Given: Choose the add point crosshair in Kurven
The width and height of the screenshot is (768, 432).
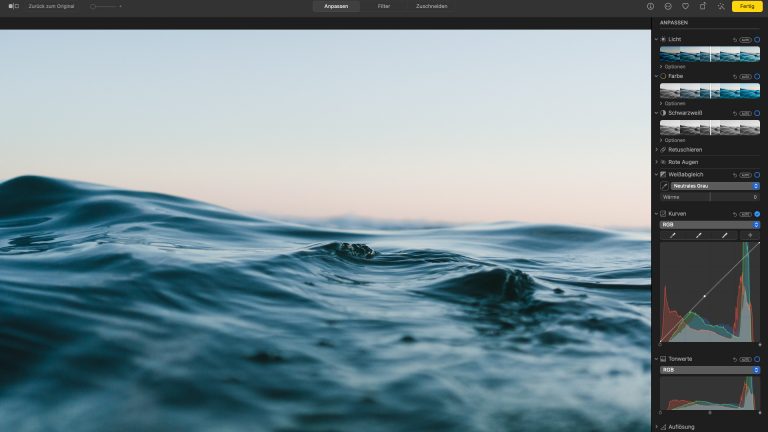Looking at the screenshot, I should tap(748, 235).
